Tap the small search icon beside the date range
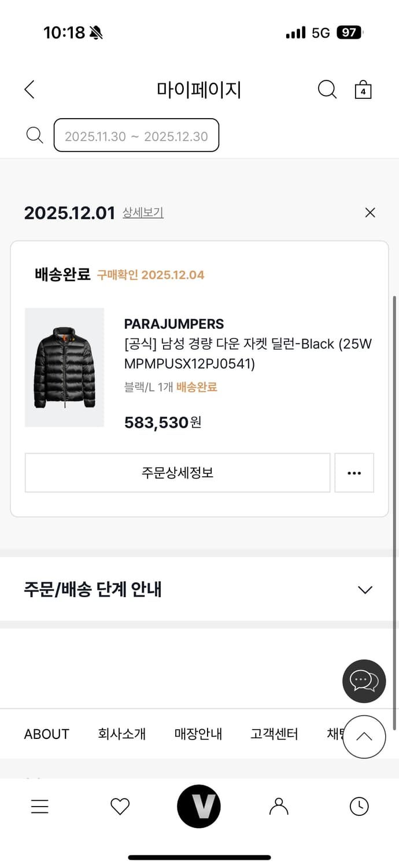399x868 pixels. pyautogui.click(x=34, y=135)
